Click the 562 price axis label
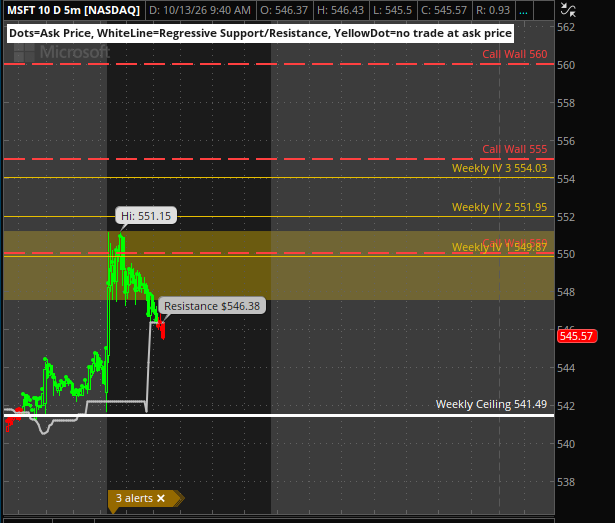615x523 pixels. pos(566,27)
